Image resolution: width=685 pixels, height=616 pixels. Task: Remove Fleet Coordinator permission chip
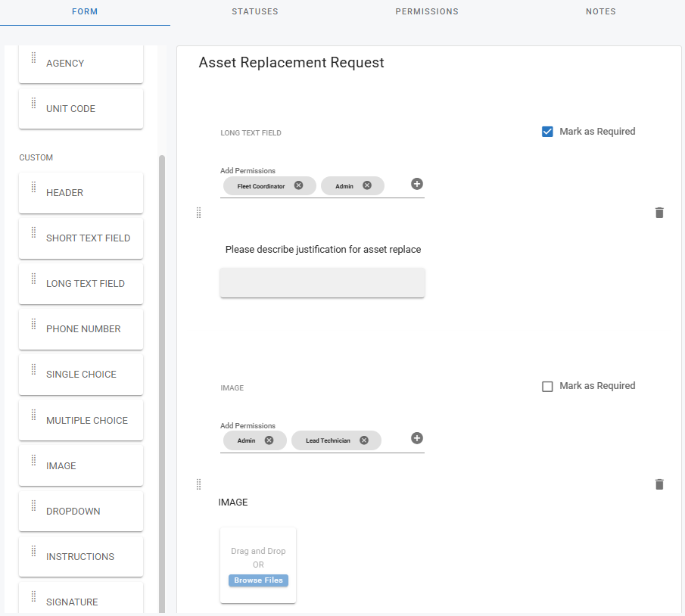(x=298, y=185)
